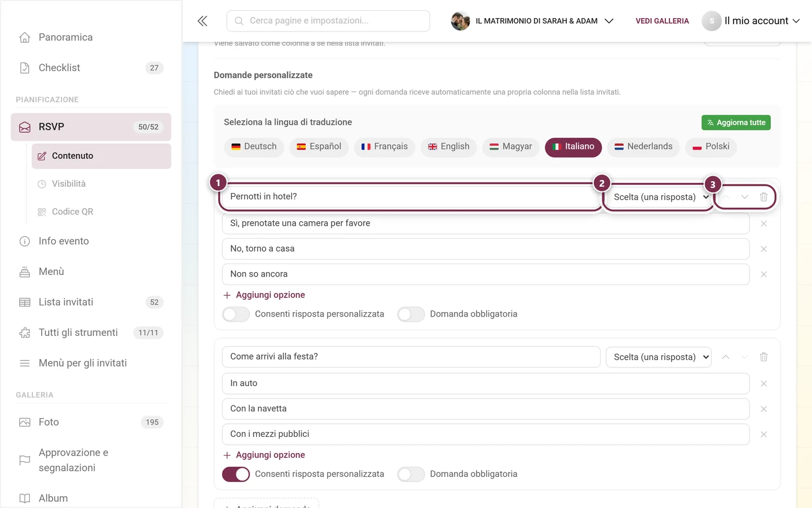Open Codice QR under RSVP
The height and width of the screenshot is (508, 812).
tap(101, 212)
